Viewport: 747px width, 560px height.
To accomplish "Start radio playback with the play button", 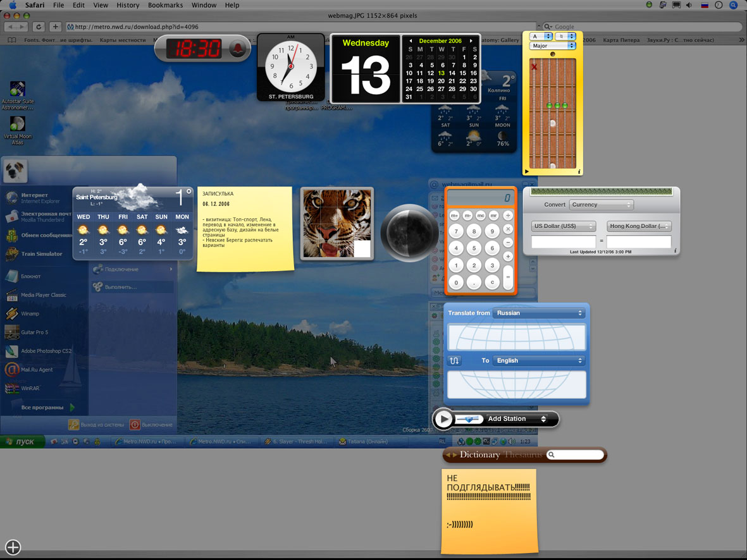I will 444,419.
